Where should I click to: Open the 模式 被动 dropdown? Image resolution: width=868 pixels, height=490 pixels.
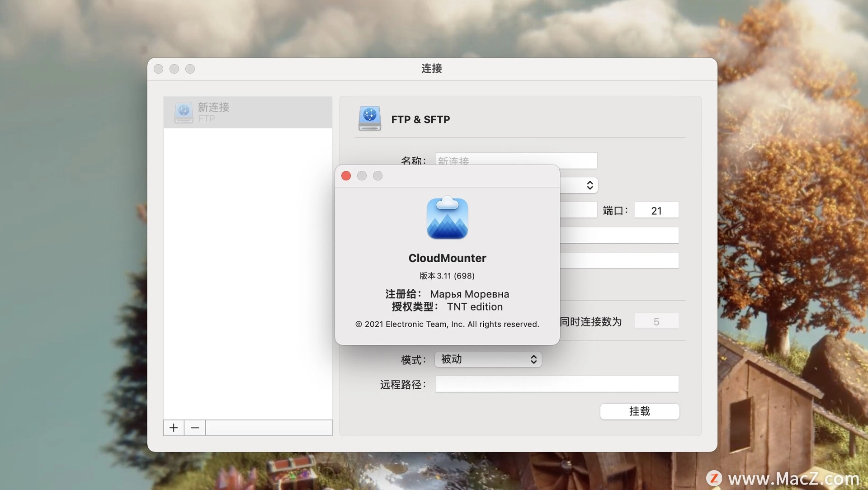click(x=488, y=359)
